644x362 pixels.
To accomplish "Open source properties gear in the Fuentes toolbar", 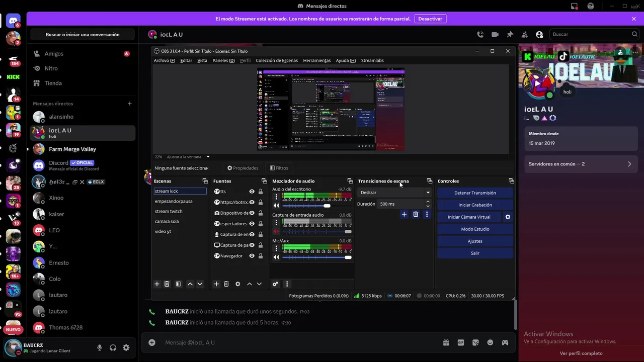I will [238, 284].
